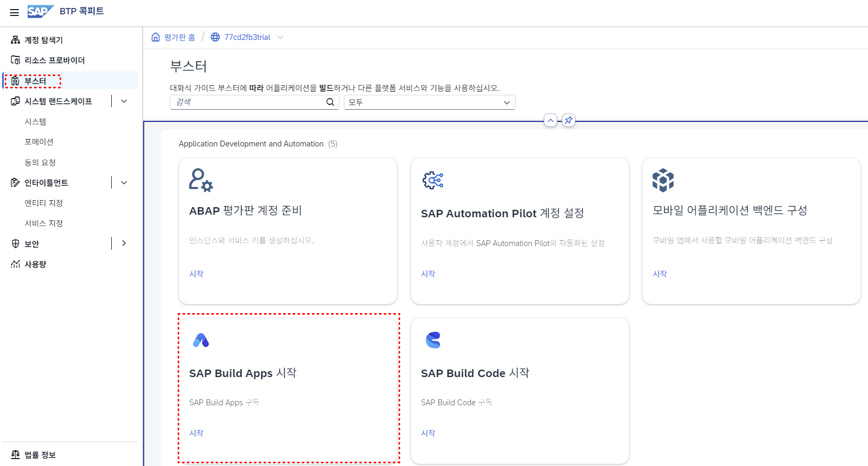The image size is (868, 466).
Task: Click the 부스터 sidebar icon
Action: pyautogui.click(x=15, y=81)
